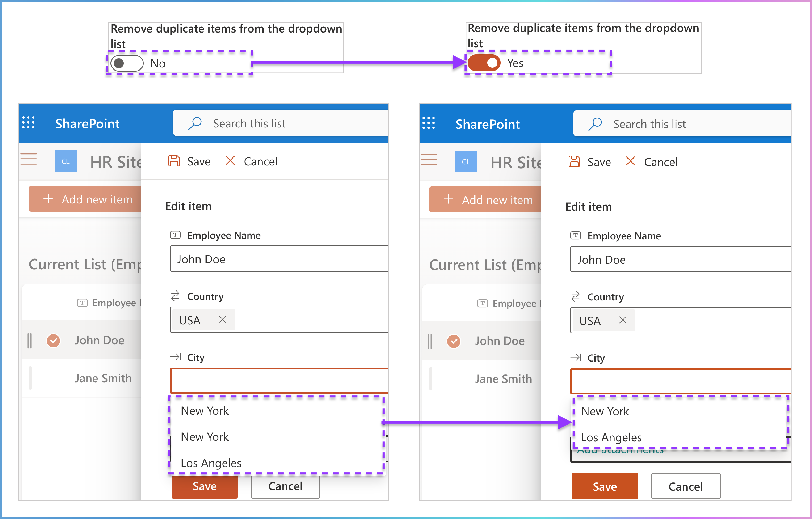This screenshot has height=519, width=812.
Task: Click top Cancel command in left panel
Action: (251, 161)
